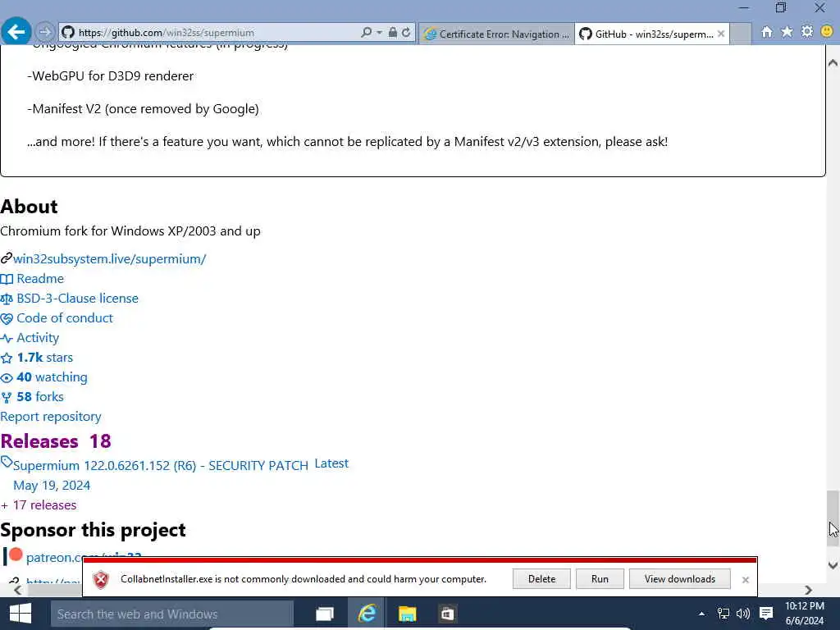The width and height of the screenshot is (840, 630).
Task: Open a new blank tab
Action: coord(741,34)
